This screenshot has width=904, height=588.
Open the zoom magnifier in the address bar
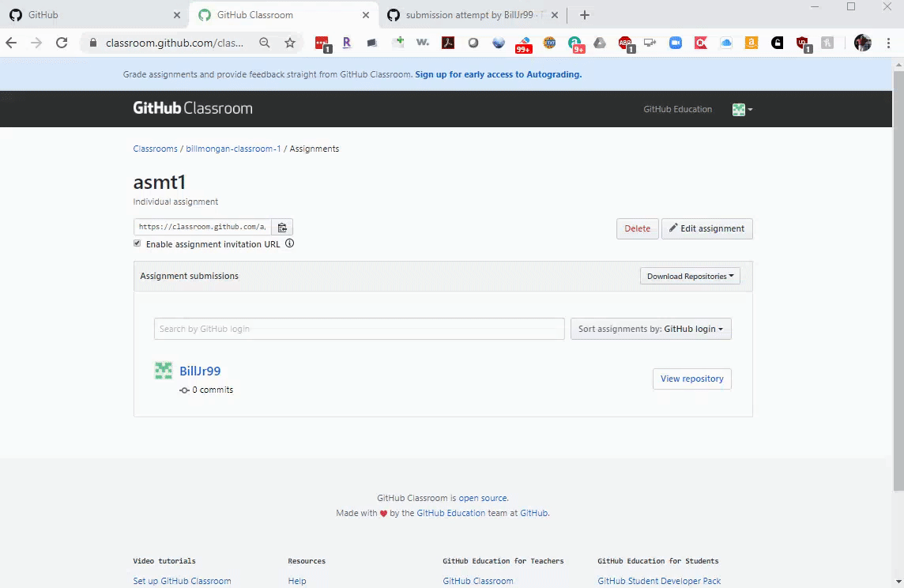[264, 43]
